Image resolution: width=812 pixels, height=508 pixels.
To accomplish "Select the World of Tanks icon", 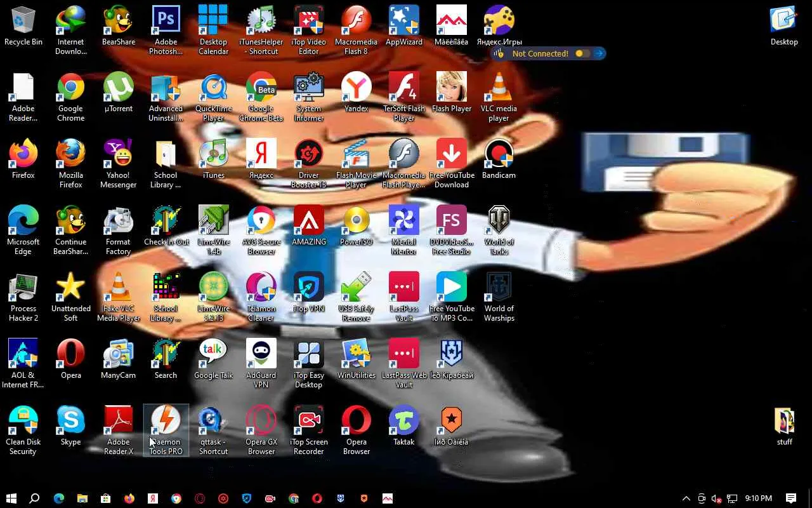I will pyautogui.click(x=499, y=231).
